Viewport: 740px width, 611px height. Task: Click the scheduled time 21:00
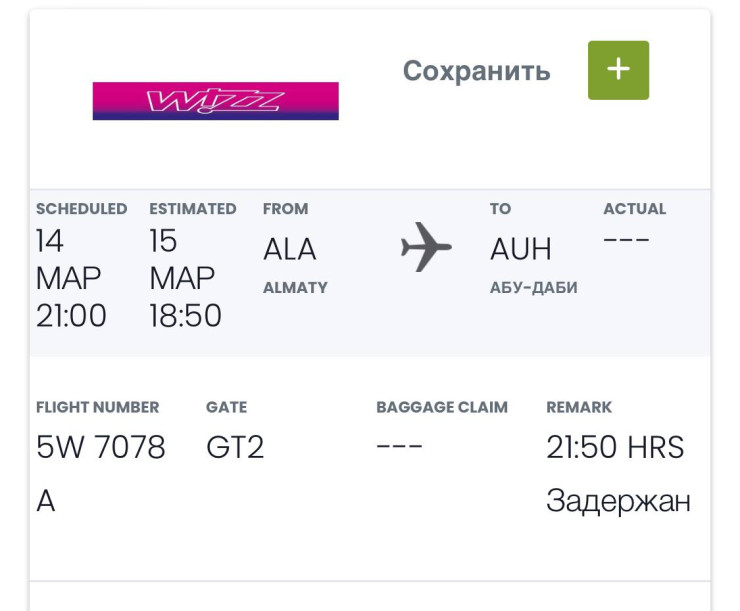(x=71, y=316)
